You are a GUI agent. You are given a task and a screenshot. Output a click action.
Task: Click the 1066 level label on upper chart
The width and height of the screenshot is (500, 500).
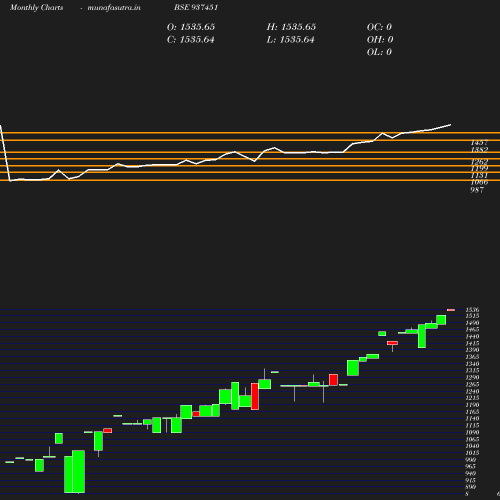pyautogui.click(x=479, y=182)
